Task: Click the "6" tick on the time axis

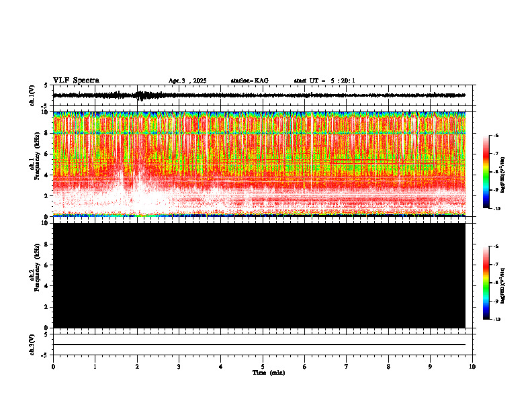Action: point(304,367)
